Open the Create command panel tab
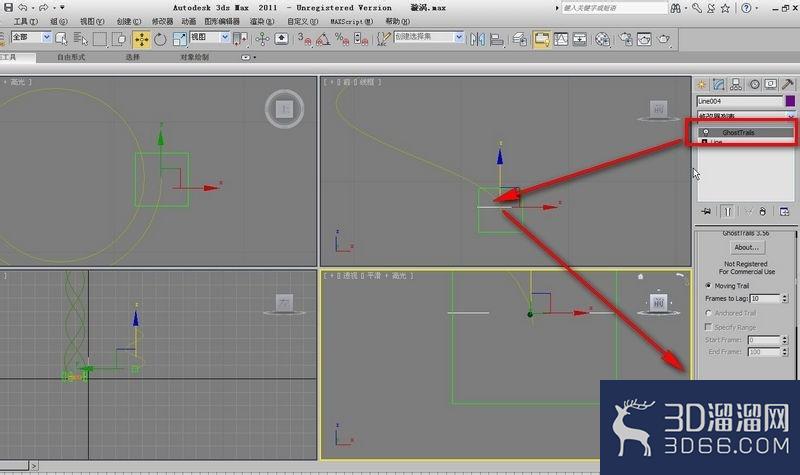Viewport: 800px width, 475px height. click(x=702, y=85)
